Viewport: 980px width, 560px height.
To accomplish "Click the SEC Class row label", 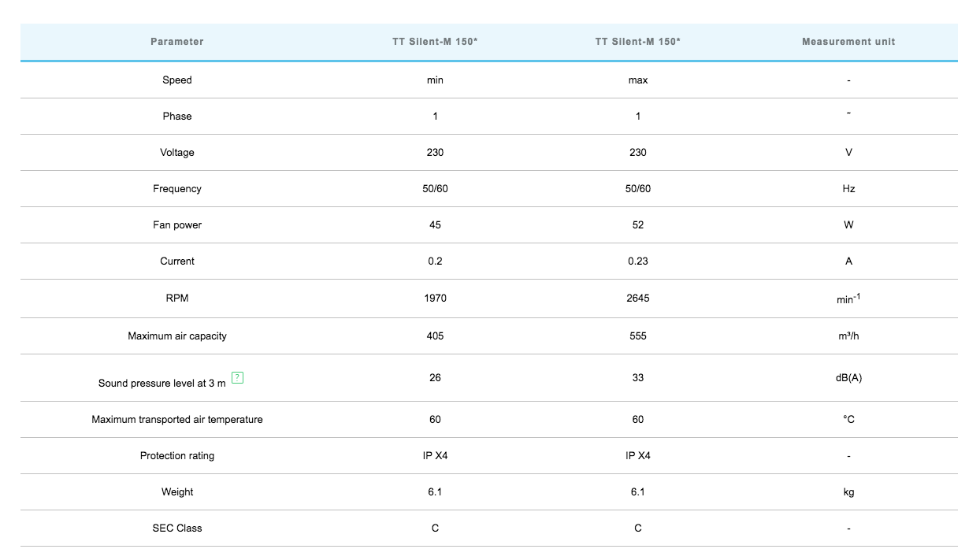I will click(x=177, y=528).
